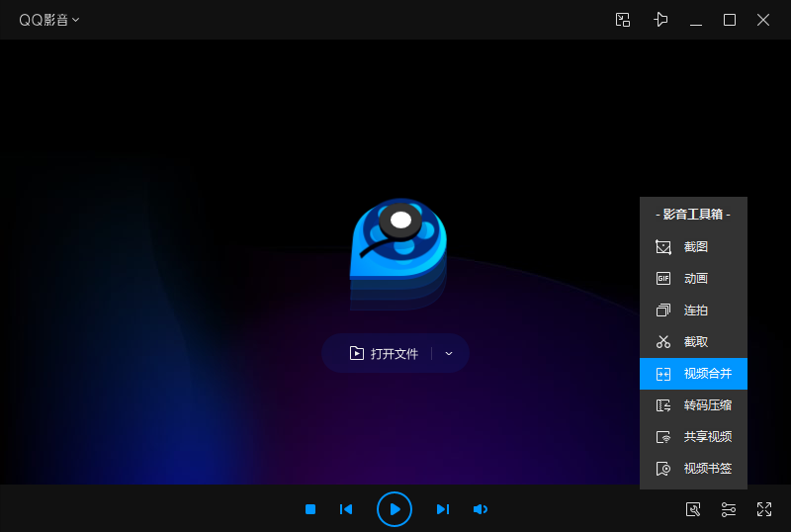Start playback with the play button
Viewport: 791px width, 532px height.
tap(395, 509)
